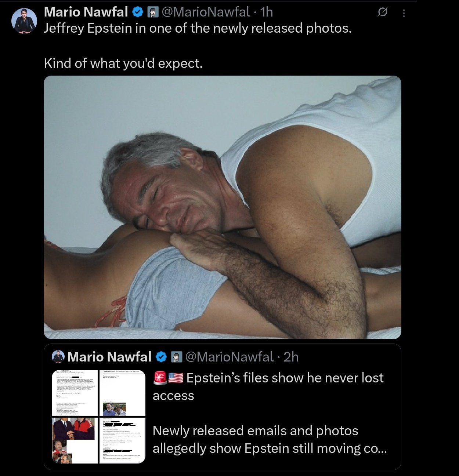
Task: Open the Mario Nawfal name in the quoted post
Action: tap(109, 357)
